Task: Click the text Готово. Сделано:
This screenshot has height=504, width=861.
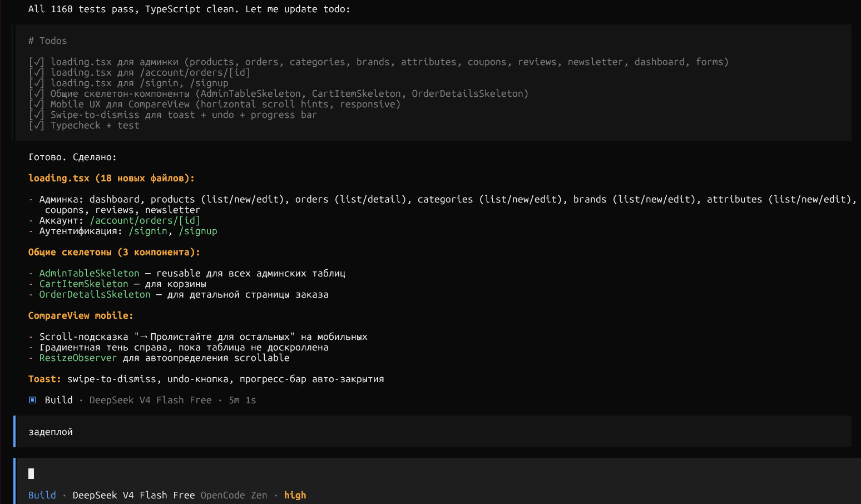Action: pos(73,157)
